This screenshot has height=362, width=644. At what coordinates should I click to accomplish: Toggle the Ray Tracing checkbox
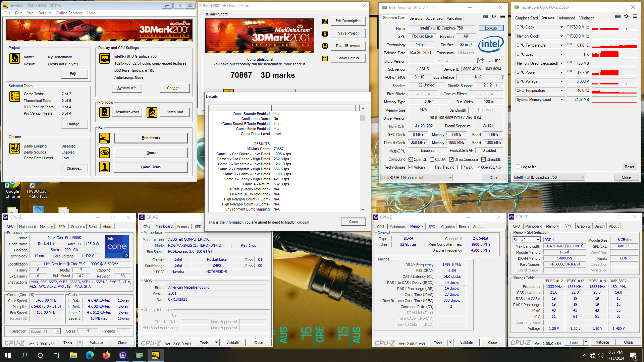pos(432,167)
